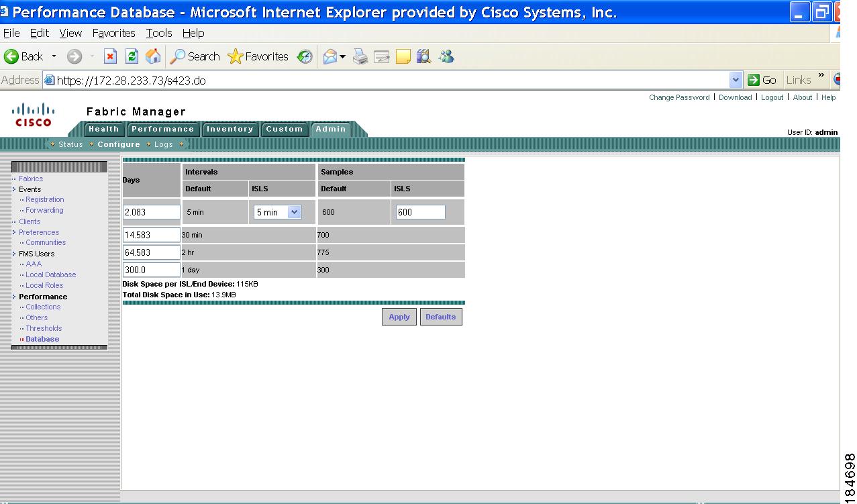The height and width of the screenshot is (504, 857).
Task: Click the Days field showing 64.583
Action: pos(152,252)
